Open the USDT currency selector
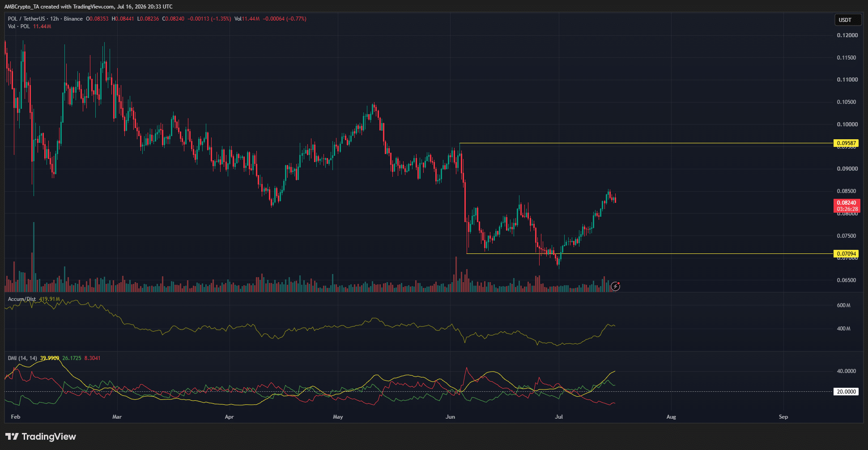Screen dimensions: 868x450 [848, 20]
